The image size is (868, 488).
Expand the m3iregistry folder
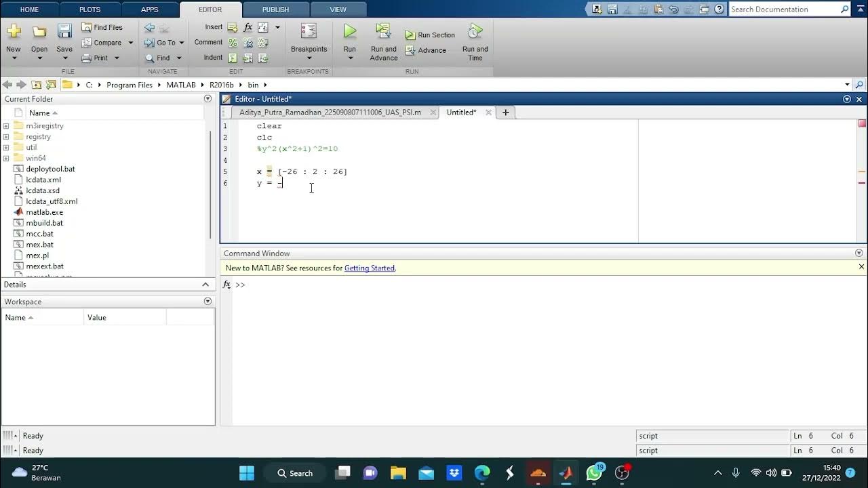(6, 126)
